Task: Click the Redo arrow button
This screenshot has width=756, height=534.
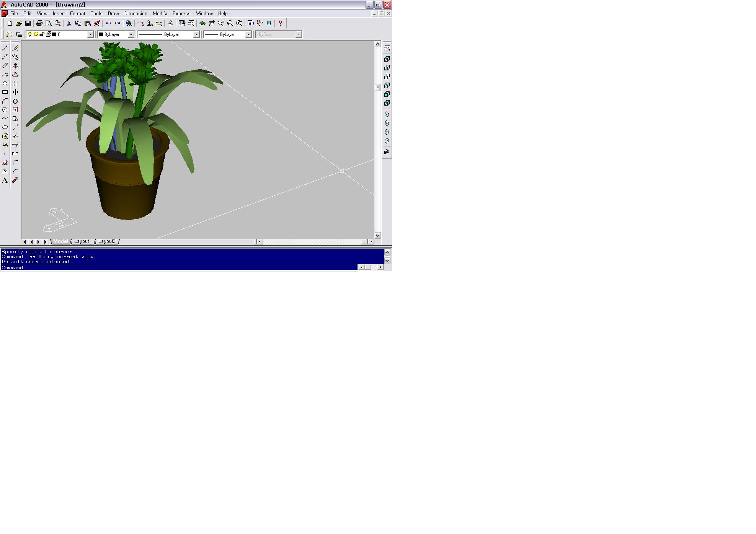Action: tap(118, 23)
